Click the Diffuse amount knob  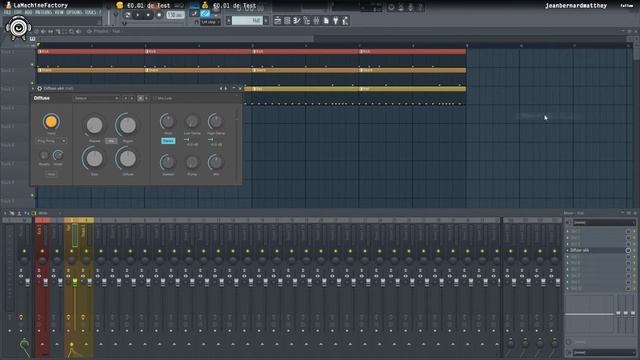128,159
